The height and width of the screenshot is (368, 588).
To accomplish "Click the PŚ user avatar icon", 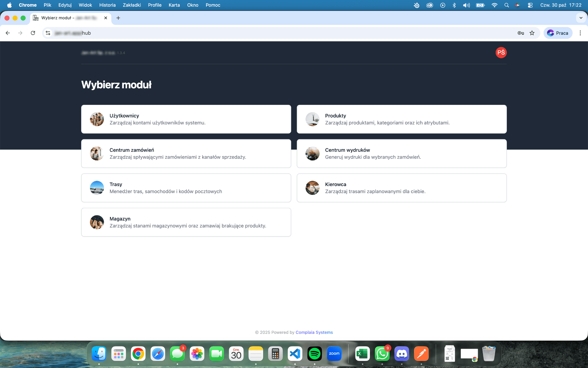I will click(x=501, y=53).
